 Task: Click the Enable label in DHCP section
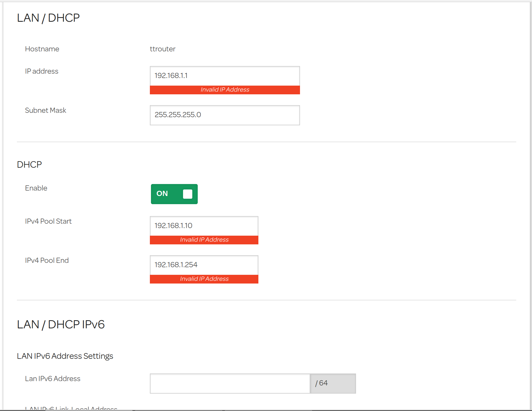click(x=36, y=188)
